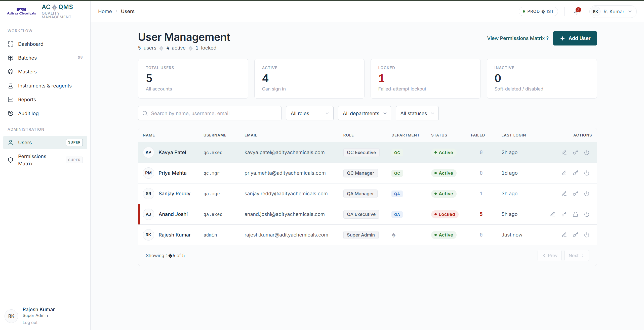Click Failed column header
Screen dimensions: 644x330
coord(478,135)
